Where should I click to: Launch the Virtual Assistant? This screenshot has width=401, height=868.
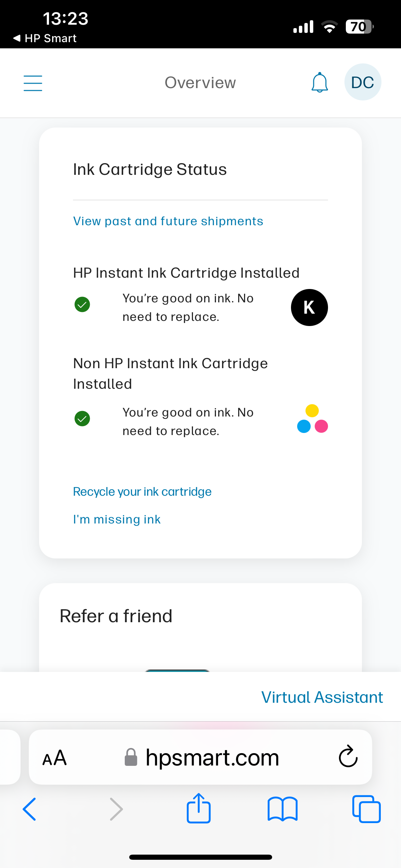pyautogui.click(x=322, y=697)
